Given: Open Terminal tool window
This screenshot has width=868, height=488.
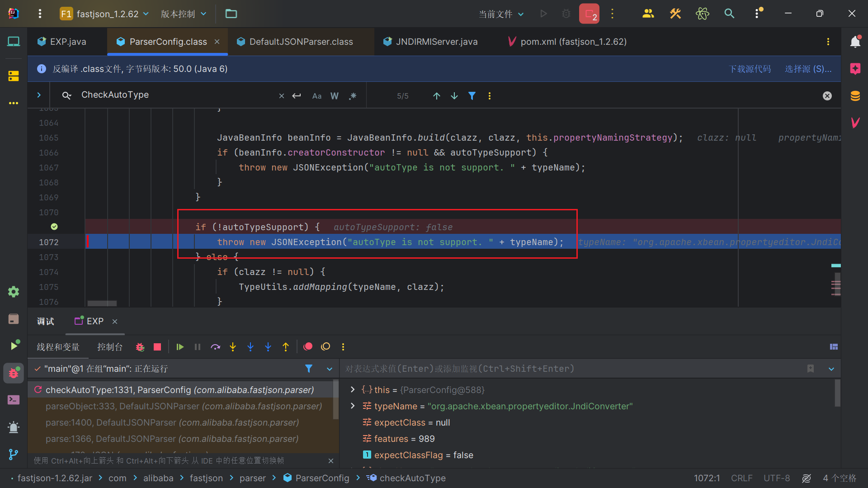Looking at the screenshot, I should [14, 400].
